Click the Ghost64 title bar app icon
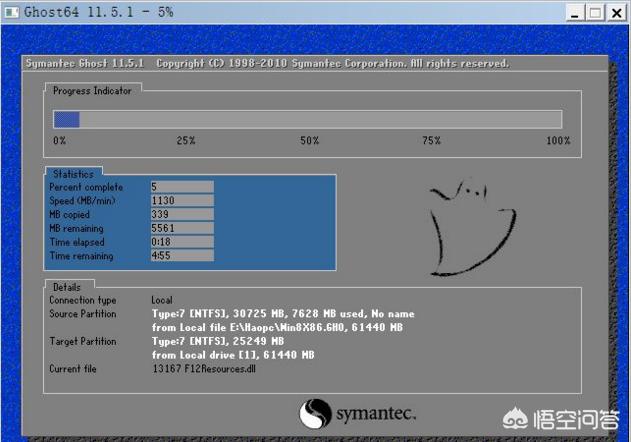The height and width of the screenshot is (442, 631). pyautogui.click(x=11, y=12)
